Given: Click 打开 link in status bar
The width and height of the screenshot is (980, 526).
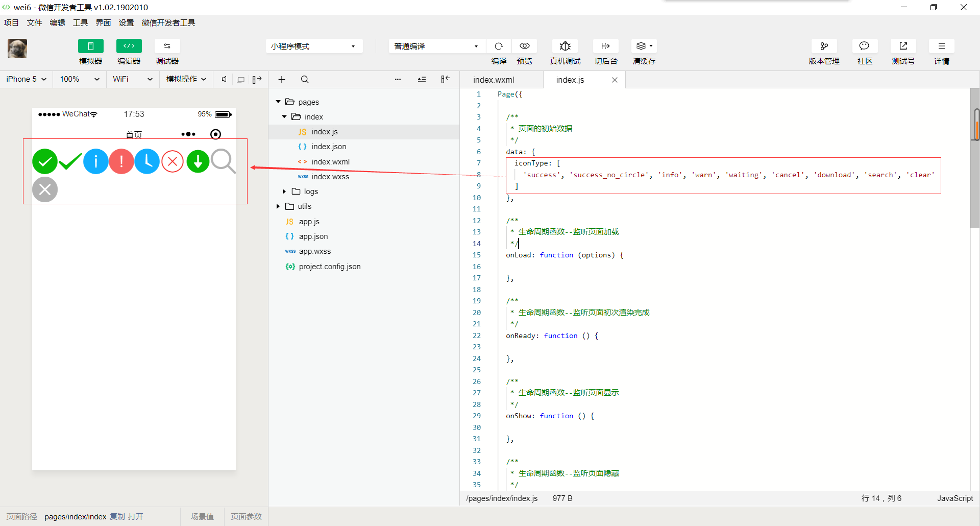Looking at the screenshot, I should [136, 517].
